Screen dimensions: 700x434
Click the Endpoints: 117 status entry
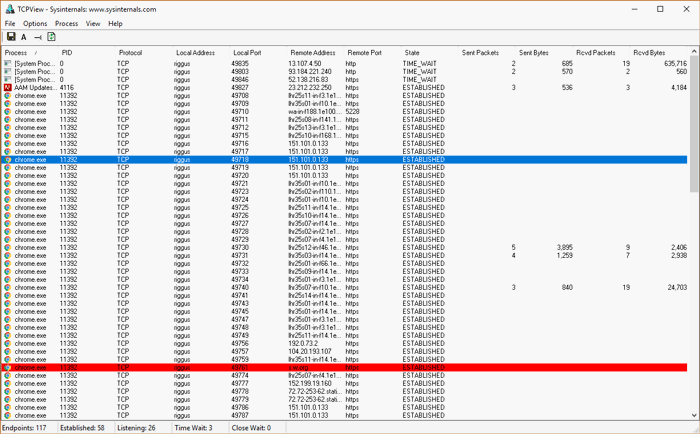point(24,428)
